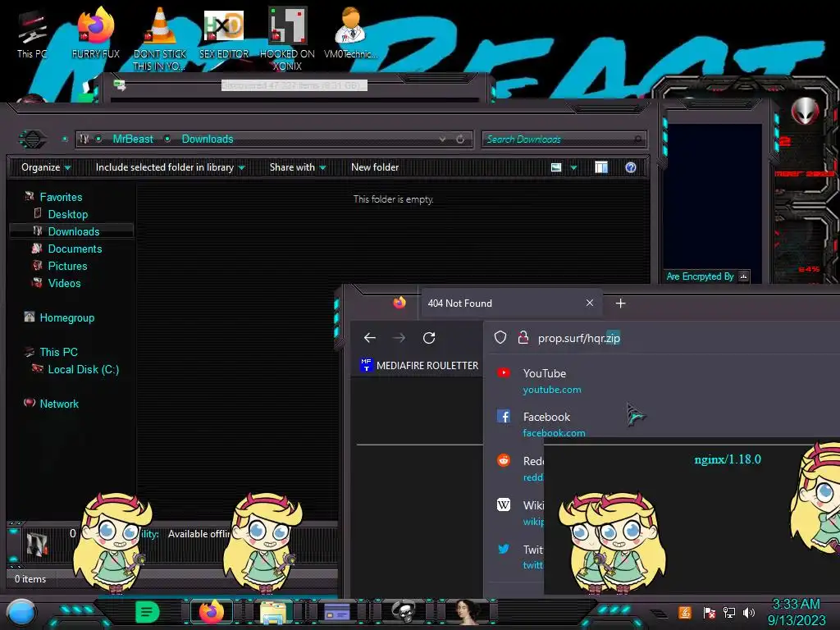Image resolution: width=840 pixels, height=630 pixels.
Task: Expand the view options dropdown arrow
Action: [x=573, y=168]
